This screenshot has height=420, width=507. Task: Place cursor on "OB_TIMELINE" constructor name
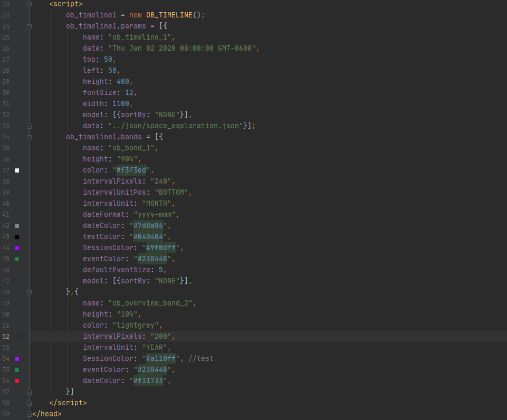pyautogui.click(x=169, y=15)
